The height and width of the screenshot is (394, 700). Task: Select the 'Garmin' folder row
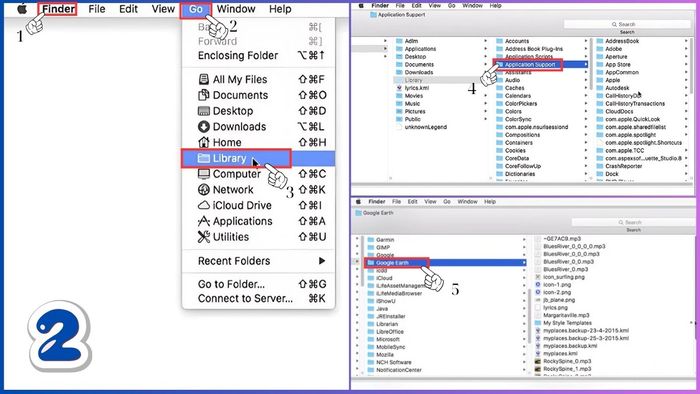(x=385, y=240)
